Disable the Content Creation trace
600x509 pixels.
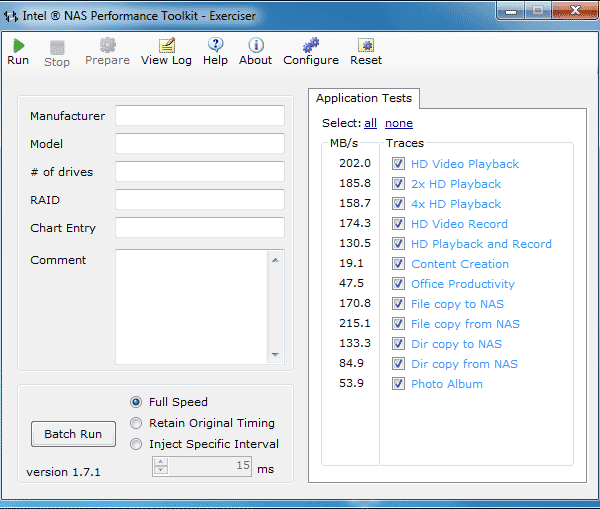pos(398,264)
